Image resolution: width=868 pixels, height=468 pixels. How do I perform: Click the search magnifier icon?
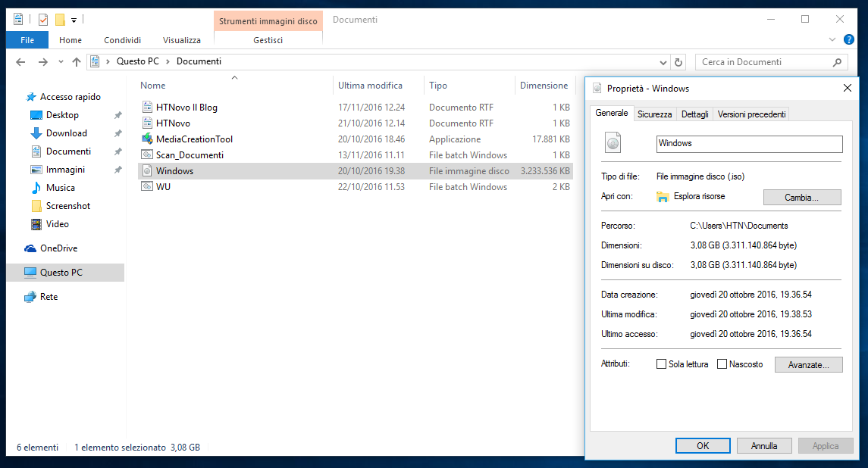pos(838,62)
